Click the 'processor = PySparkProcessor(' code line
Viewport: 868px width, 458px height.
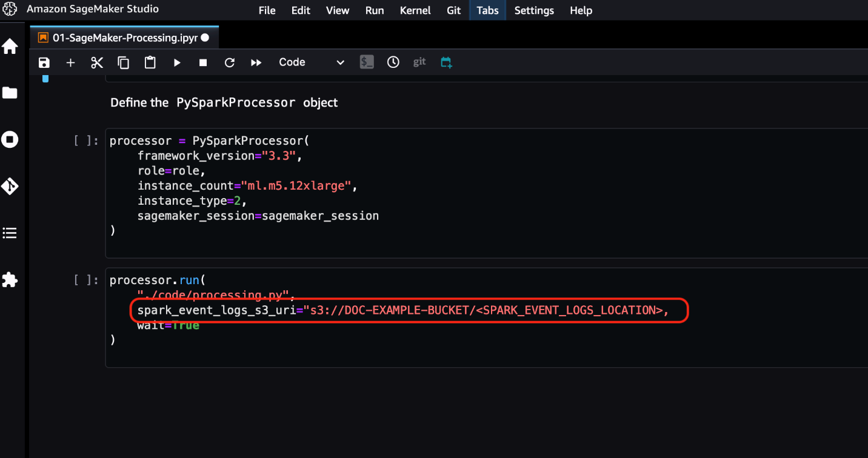209,141
